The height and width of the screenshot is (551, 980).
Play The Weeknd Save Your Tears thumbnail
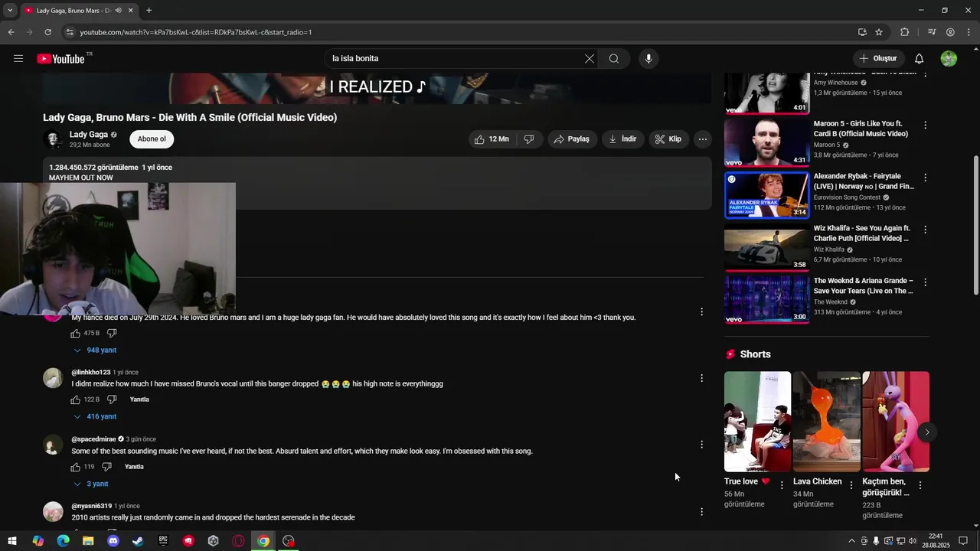click(766, 300)
